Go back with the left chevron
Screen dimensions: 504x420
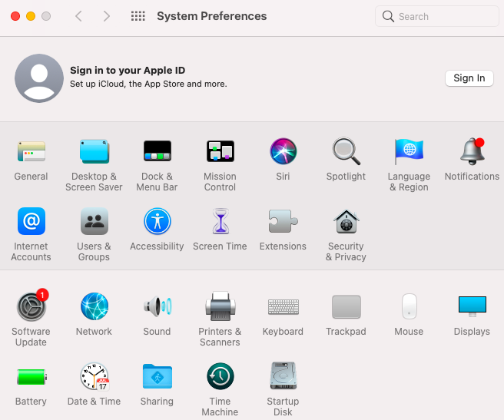click(78, 16)
